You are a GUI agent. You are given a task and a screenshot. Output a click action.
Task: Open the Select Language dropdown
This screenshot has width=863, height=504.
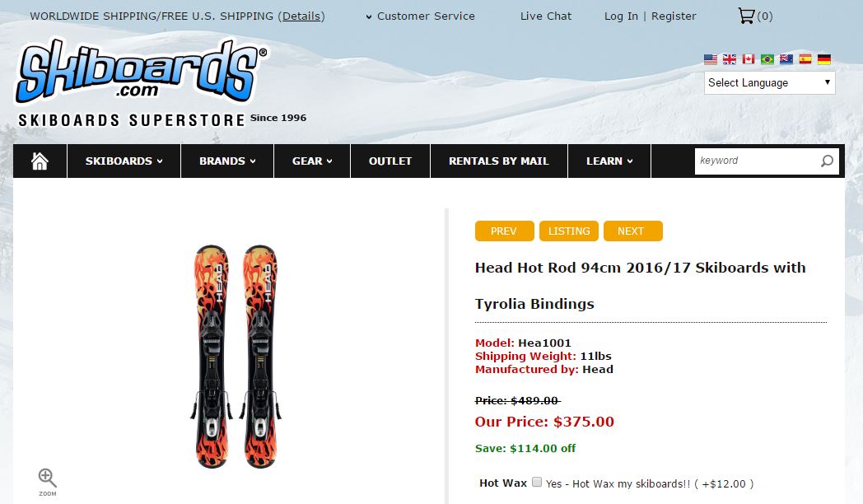pyautogui.click(x=769, y=82)
